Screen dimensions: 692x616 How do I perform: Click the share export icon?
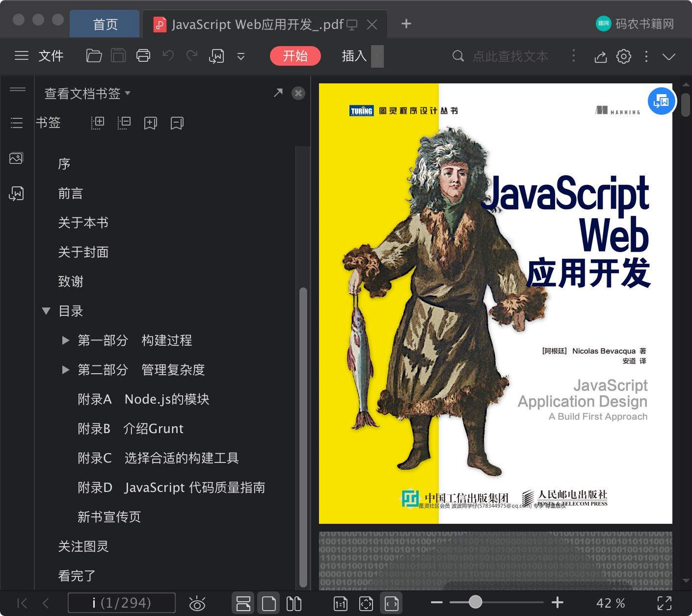(x=601, y=56)
